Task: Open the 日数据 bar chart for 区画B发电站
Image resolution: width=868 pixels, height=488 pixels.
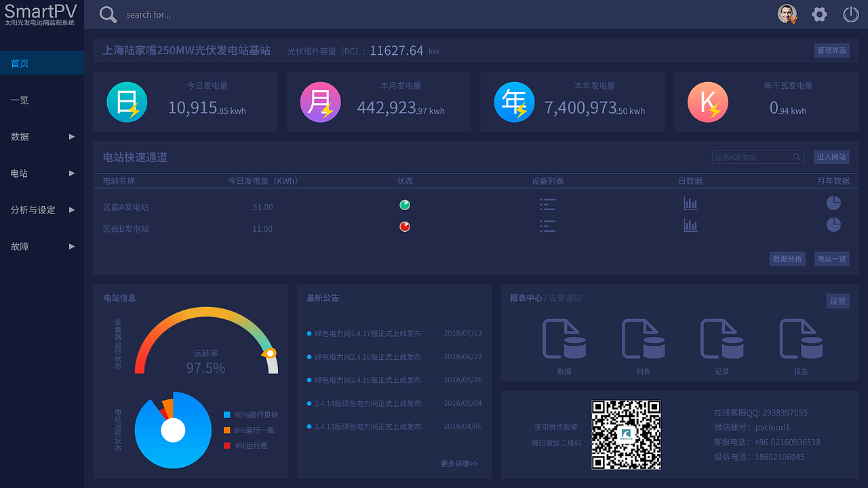Action: (690, 225)
